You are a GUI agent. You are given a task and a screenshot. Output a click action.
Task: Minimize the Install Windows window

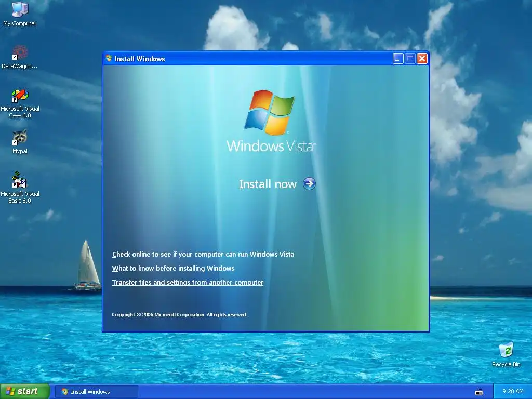(x=397, y=59)
